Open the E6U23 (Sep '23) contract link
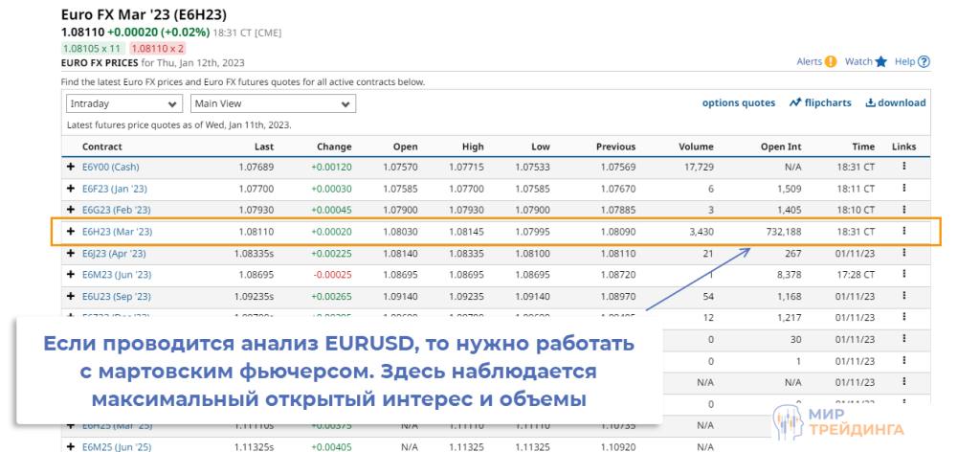The width and height of the screenshot is (980, 452). coord(116,296)
